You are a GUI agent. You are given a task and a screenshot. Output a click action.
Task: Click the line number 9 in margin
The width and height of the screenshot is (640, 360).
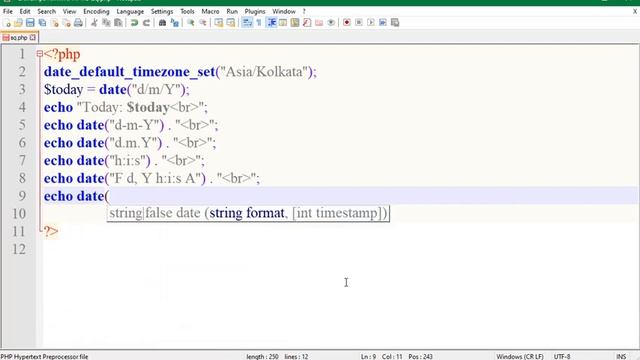coord(22,196)
